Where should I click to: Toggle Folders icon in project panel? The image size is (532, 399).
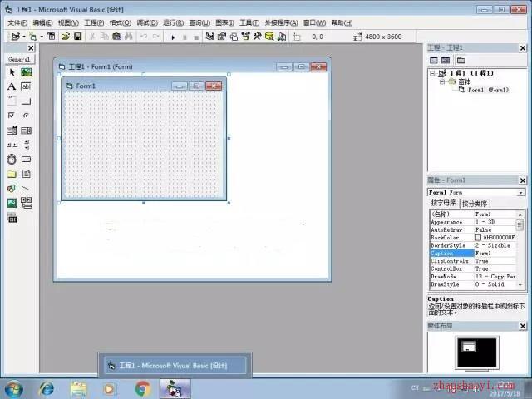pos(461,61)
